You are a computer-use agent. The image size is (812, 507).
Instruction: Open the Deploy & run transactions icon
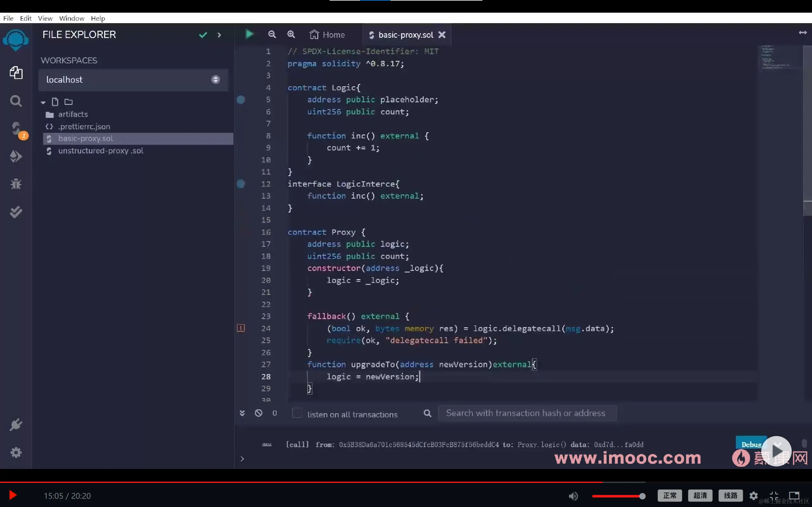click(16, 156)
